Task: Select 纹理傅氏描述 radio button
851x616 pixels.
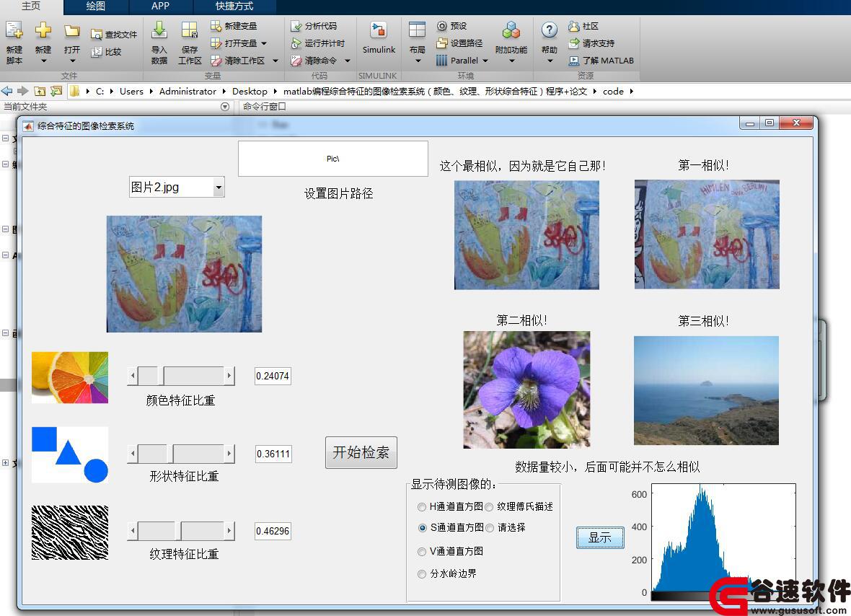Action: (x=489, y=507)
